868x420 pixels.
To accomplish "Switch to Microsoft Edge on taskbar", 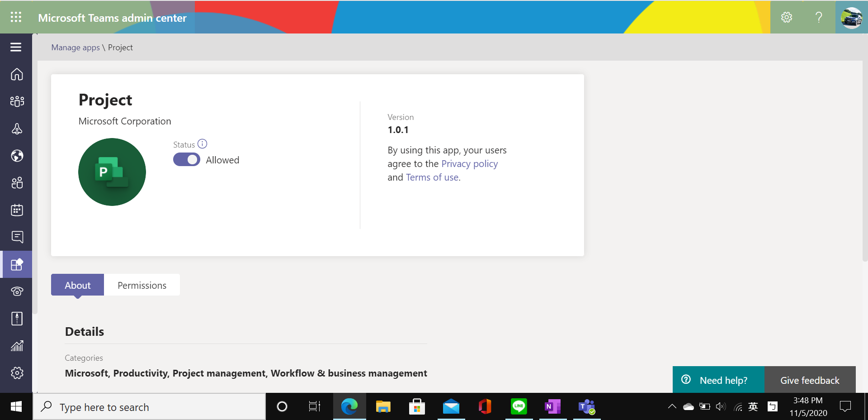I will [349, 407].
